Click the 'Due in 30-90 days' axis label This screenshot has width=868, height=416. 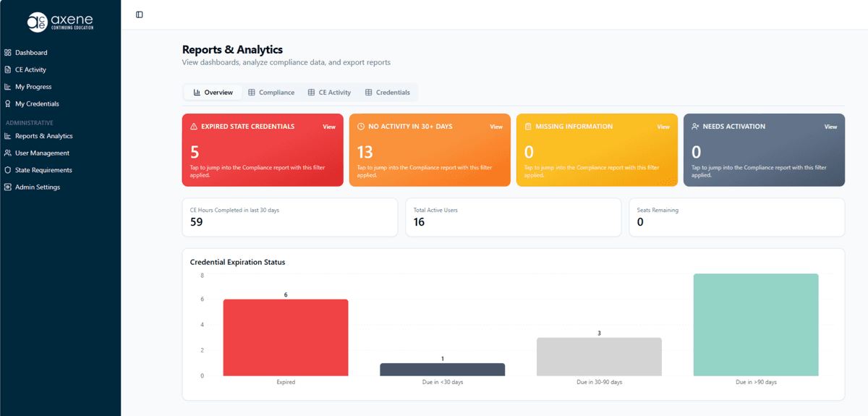point(599,382)
